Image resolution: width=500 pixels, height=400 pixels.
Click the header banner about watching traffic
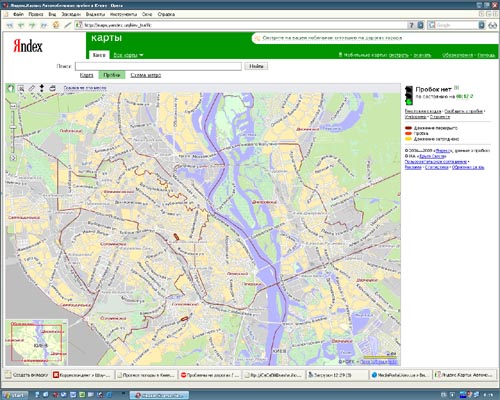[x=332, y=38]
